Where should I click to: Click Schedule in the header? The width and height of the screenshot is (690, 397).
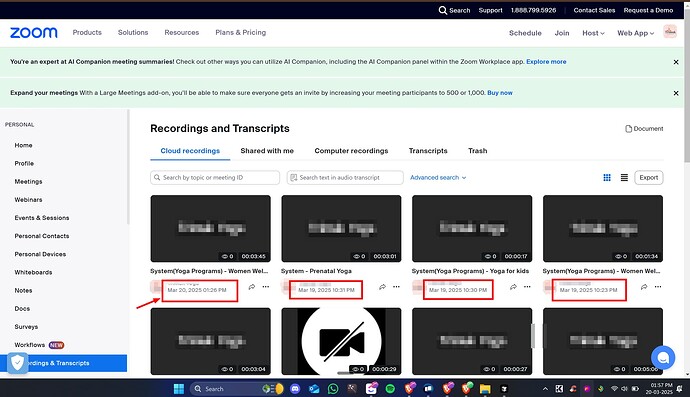[525, 33]
